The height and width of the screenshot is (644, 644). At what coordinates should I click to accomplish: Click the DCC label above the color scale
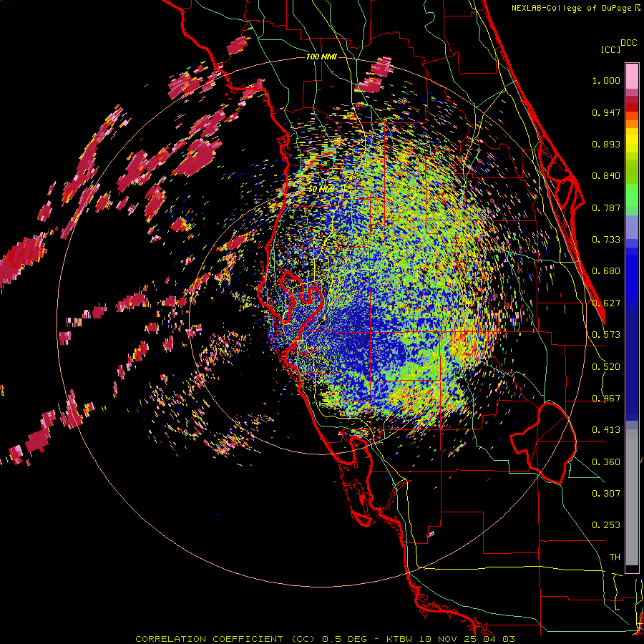point(629,43)
